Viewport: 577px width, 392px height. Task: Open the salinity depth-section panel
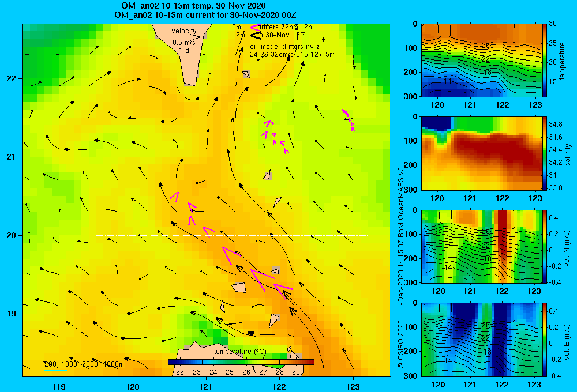(x=482, y=153)
